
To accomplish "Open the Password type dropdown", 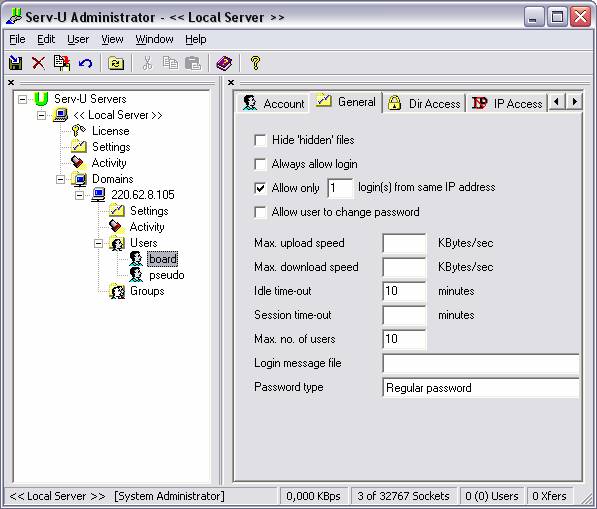I will tap(481, 388).
